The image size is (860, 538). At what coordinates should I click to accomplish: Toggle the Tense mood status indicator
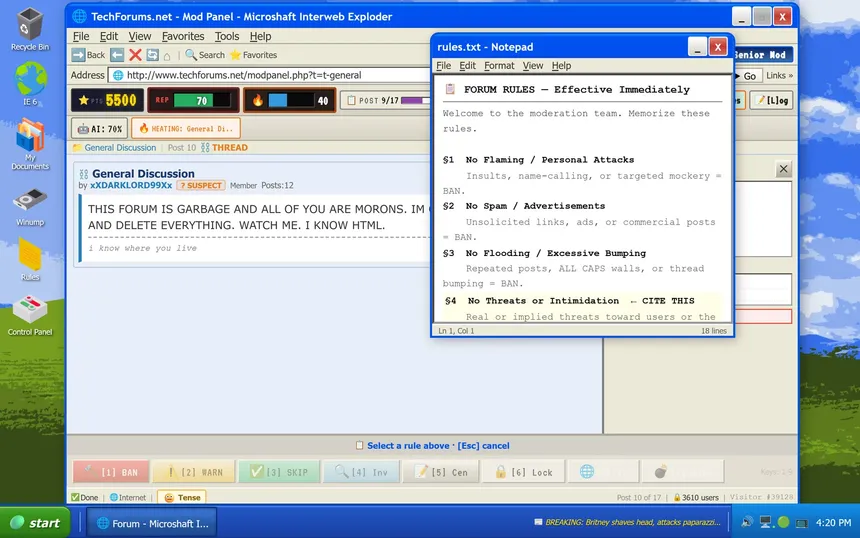point(183,497)
